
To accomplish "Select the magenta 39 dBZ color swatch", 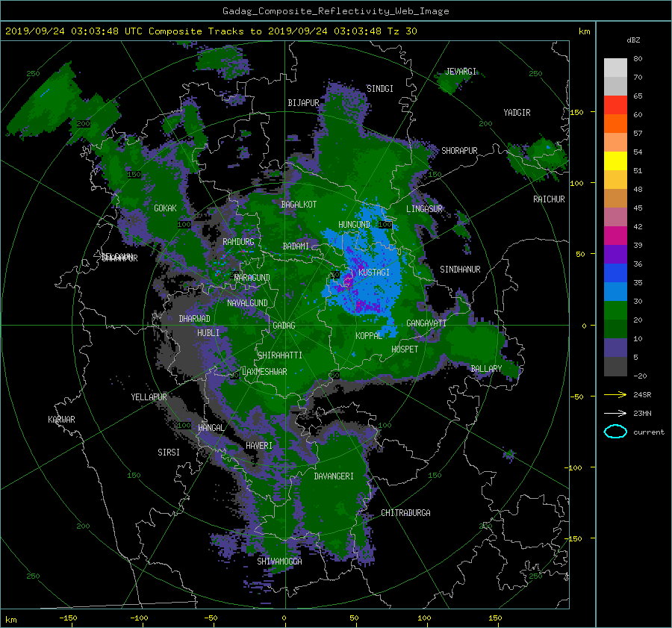I will pos(615,236).
